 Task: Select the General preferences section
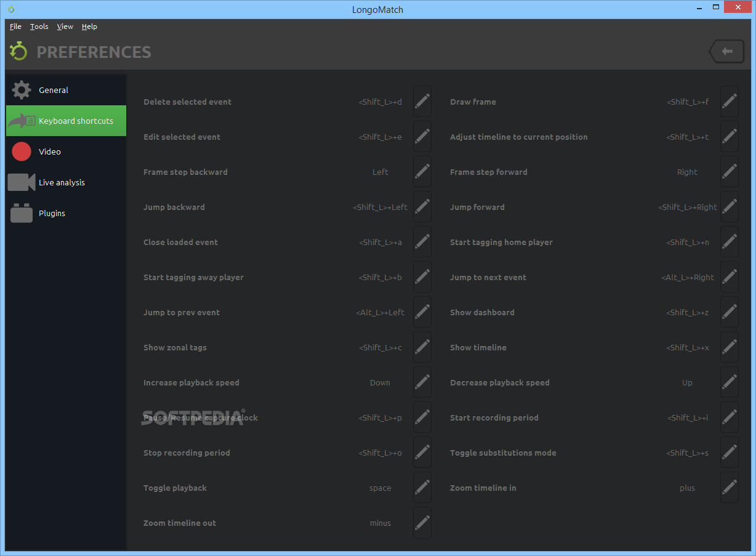pos(66,90)
